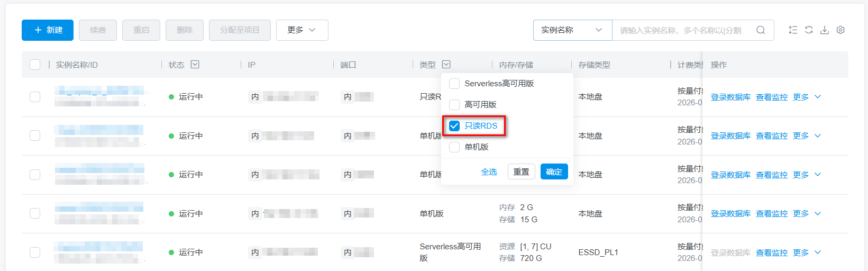
Task: Expand 更多 actions in the first row
Action: click(x=807, y=97)
